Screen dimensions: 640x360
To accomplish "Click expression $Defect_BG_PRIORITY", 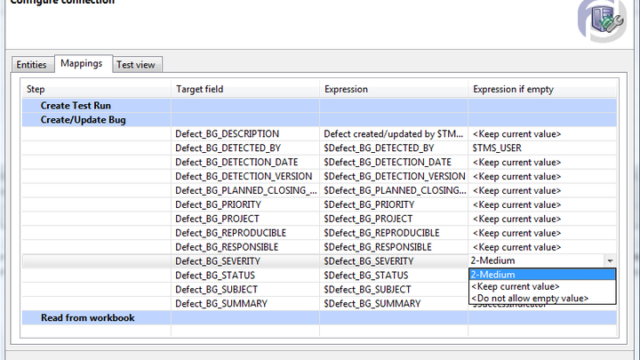I will coord(369,204).
